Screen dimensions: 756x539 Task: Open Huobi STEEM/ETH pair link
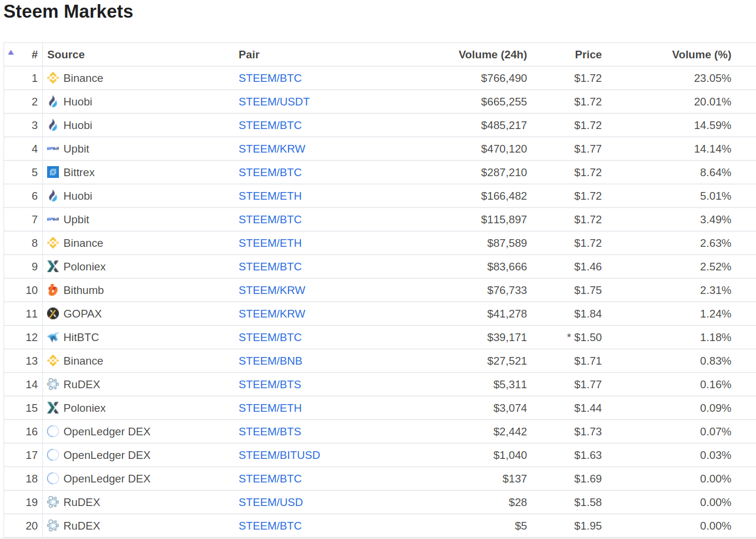pos(270,196)
